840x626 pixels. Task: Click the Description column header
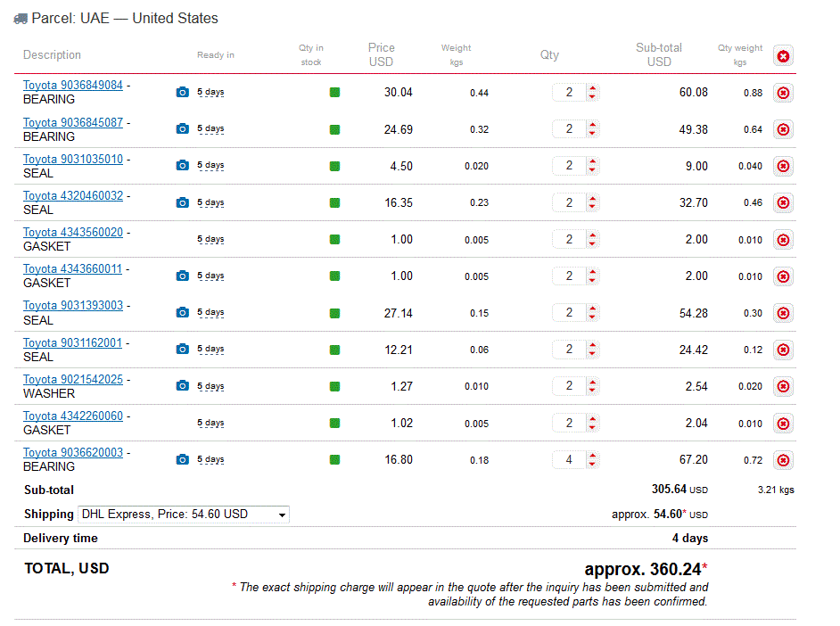pos(52,55)
